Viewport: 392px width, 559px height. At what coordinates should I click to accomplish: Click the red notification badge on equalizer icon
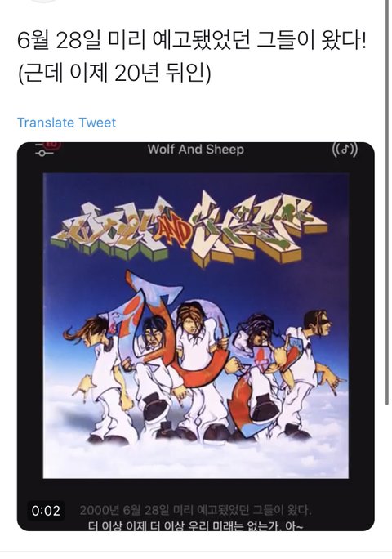coord(53,145)
